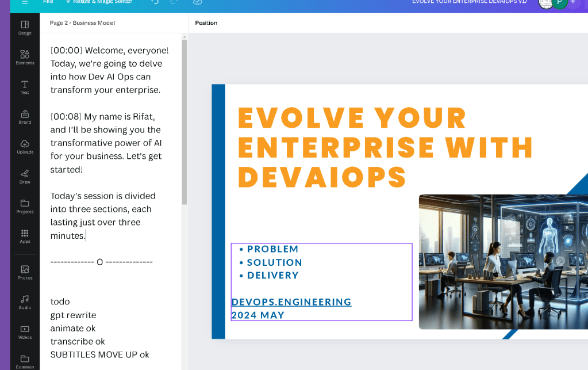Click the Position button in toolbar
588x370 pixels.
(206, 23)
